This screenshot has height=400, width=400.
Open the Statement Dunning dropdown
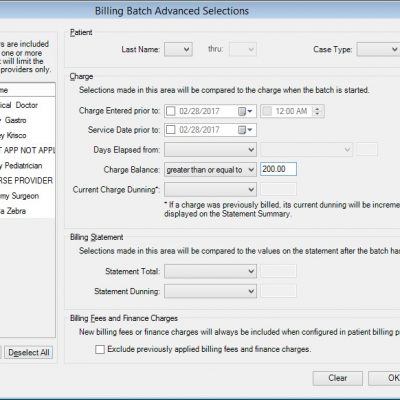(210, 292)
